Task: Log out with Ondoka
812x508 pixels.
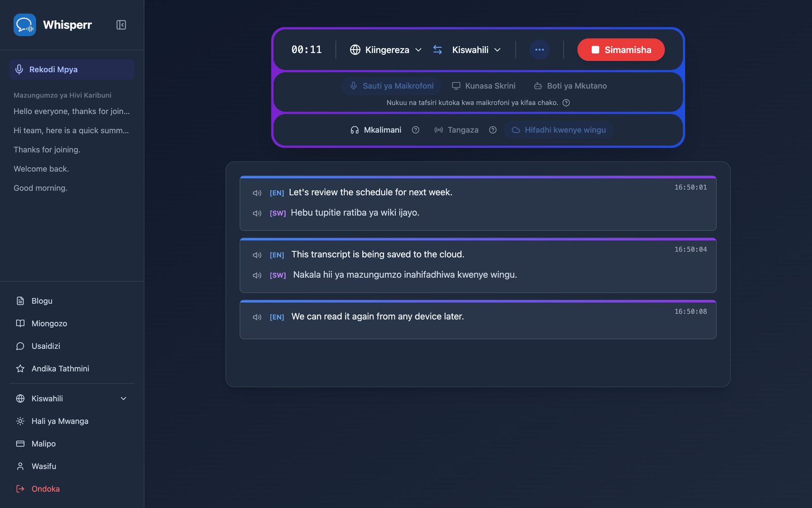Action: tap(72, 489)
